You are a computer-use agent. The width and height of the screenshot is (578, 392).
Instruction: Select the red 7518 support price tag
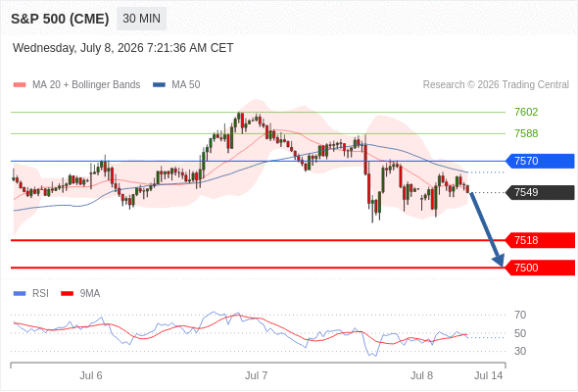point(540,240)
